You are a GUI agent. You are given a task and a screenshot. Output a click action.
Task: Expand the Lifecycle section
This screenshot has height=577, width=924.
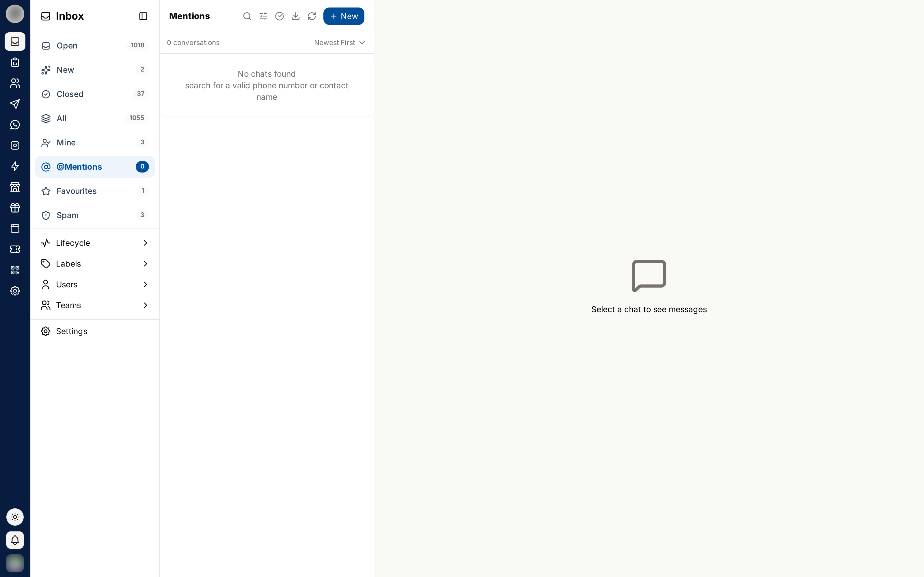tap(95, 243)
